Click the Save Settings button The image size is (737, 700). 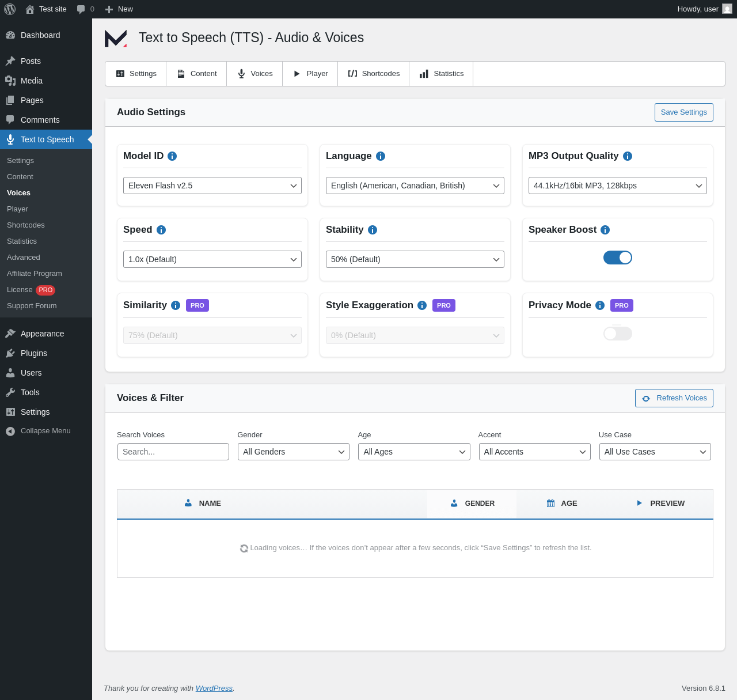[684, 112]
